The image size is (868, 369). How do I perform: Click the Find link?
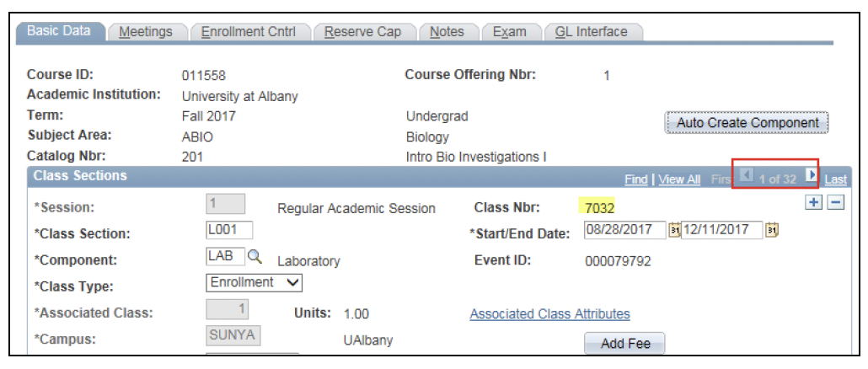(636, 179)
